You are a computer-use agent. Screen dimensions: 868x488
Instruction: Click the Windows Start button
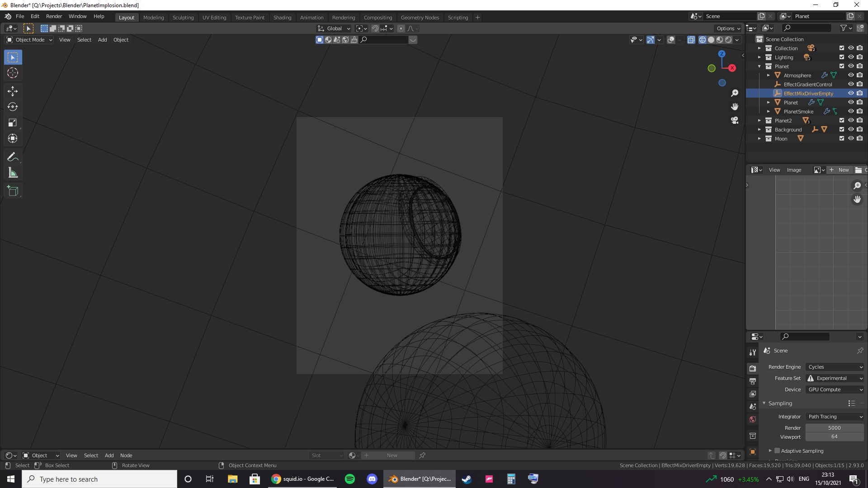pos(11,479)
